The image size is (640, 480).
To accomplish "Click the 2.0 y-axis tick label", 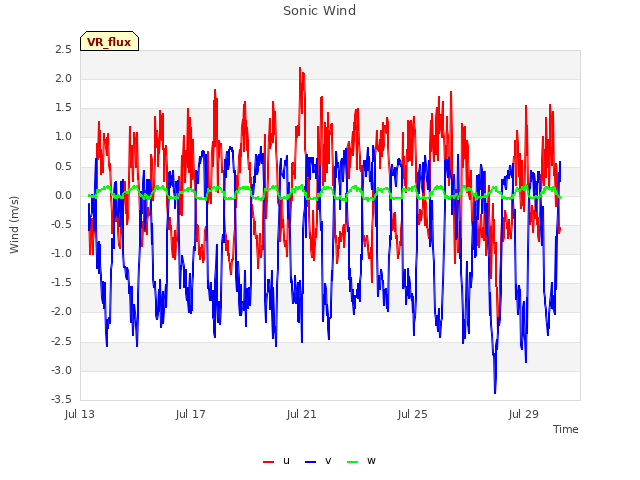I will (63, 78).
